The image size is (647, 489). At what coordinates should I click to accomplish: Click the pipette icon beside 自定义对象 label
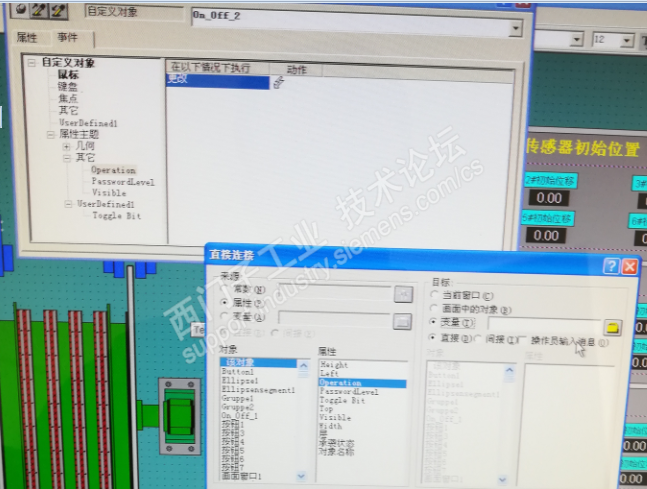pos(58,10)
